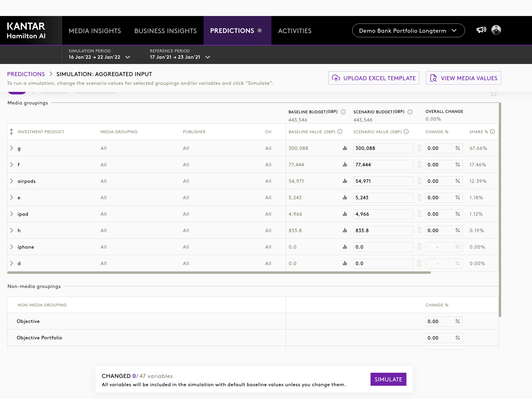Open the user profile avatar
Viewport: 532px width, 399px height.
[x=496, y=30]
